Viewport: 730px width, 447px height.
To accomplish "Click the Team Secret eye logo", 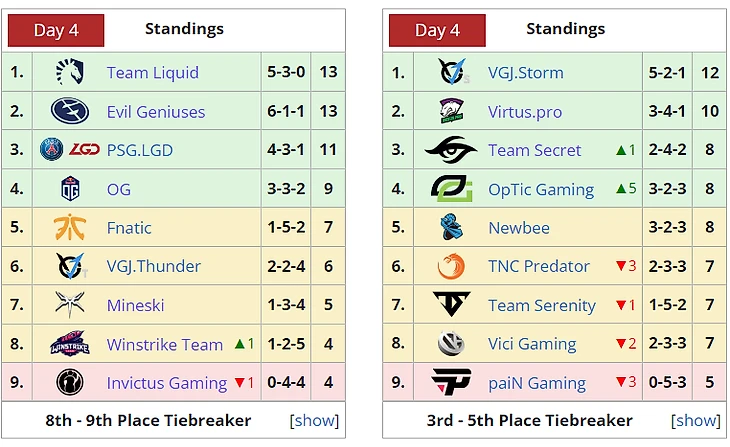I will pyautogui.click(x=451, y=149).
